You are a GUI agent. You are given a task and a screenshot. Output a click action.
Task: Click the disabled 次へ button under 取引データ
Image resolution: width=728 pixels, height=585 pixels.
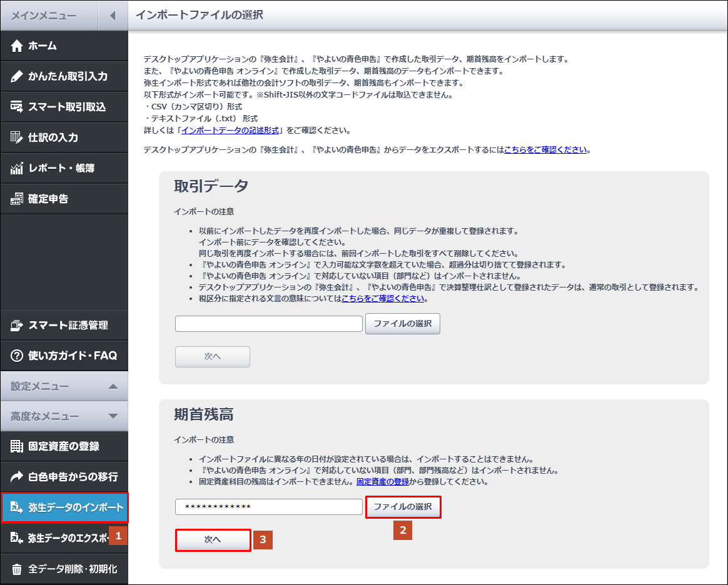click(x=213, y=357)
